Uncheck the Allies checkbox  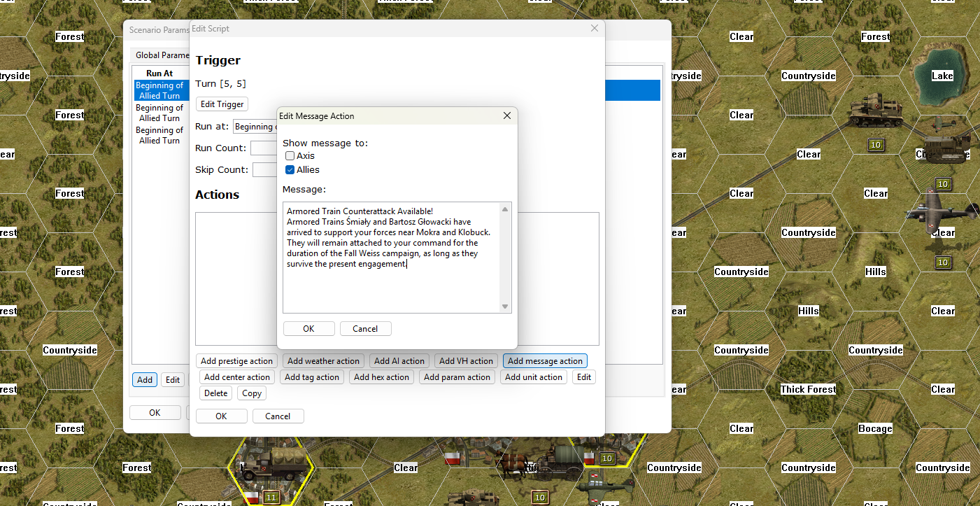290,170
